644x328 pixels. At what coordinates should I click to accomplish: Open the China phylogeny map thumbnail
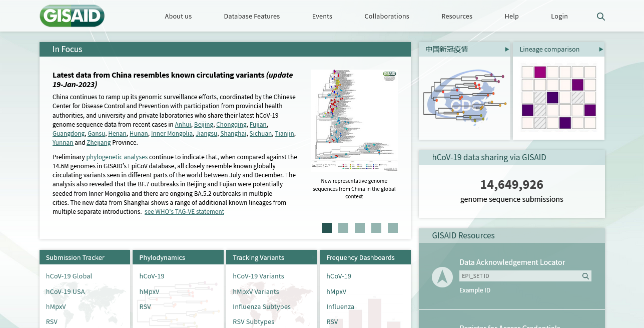pyautogui.click(x=464, y=98)
